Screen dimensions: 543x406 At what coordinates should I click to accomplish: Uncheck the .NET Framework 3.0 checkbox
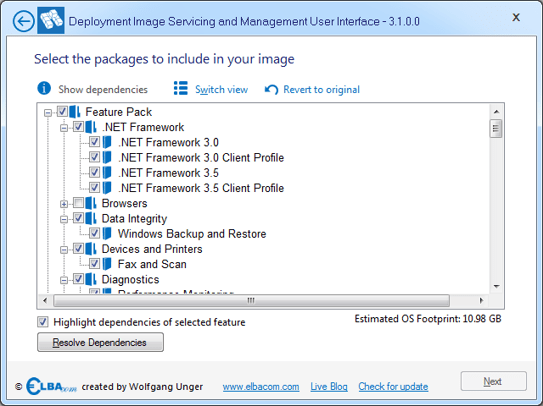pos(95,142)
